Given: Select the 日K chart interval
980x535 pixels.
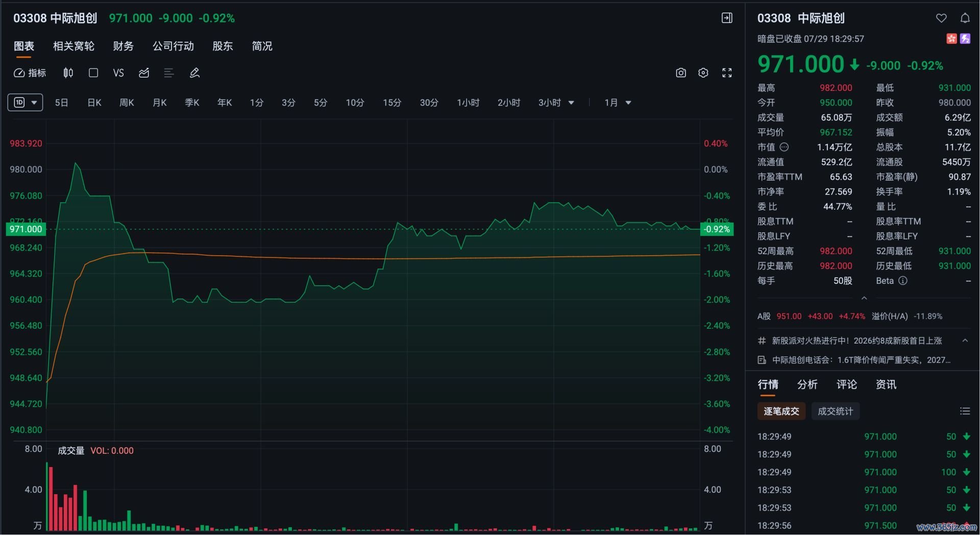Looking at the screenshot, I should pyautogui.click(x=94, y=103).
